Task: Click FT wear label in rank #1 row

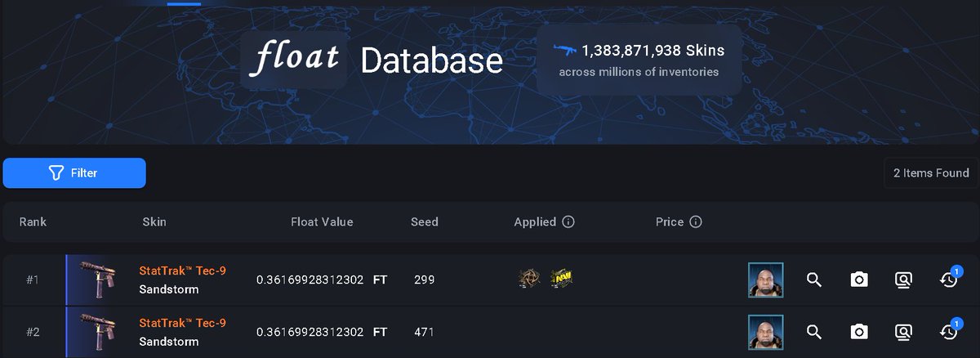Action: (381, 280)
